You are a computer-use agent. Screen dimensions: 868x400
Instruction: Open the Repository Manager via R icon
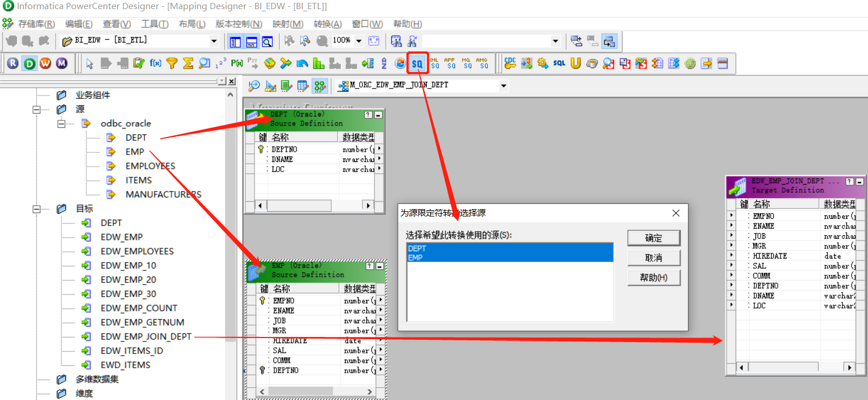[13, 64]
